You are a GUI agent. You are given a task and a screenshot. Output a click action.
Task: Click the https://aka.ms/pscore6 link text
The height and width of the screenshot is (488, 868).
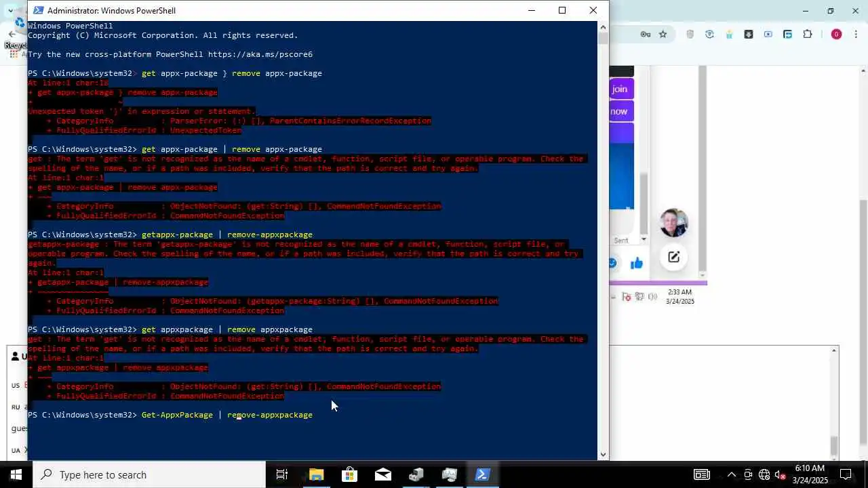pyautogui.click(x=260, y=54)
